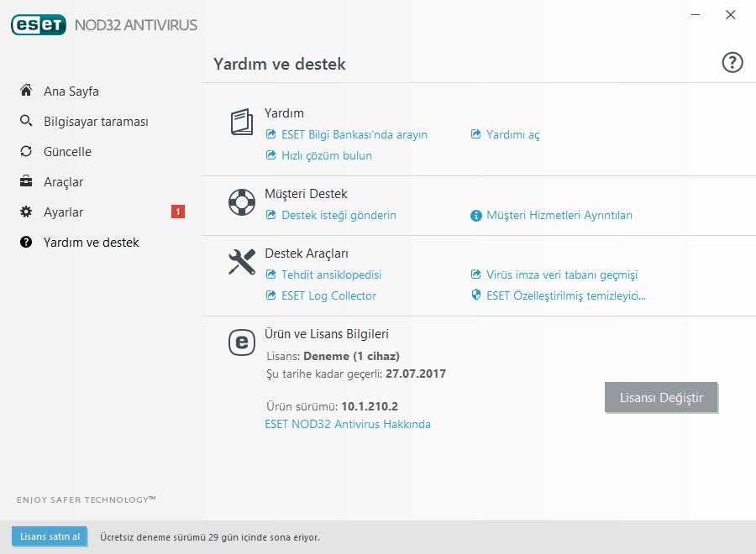The height and width of the screenshot is (554, 756).
Task: Click the ESET 'e' product license icon
Action: [242, 342]
